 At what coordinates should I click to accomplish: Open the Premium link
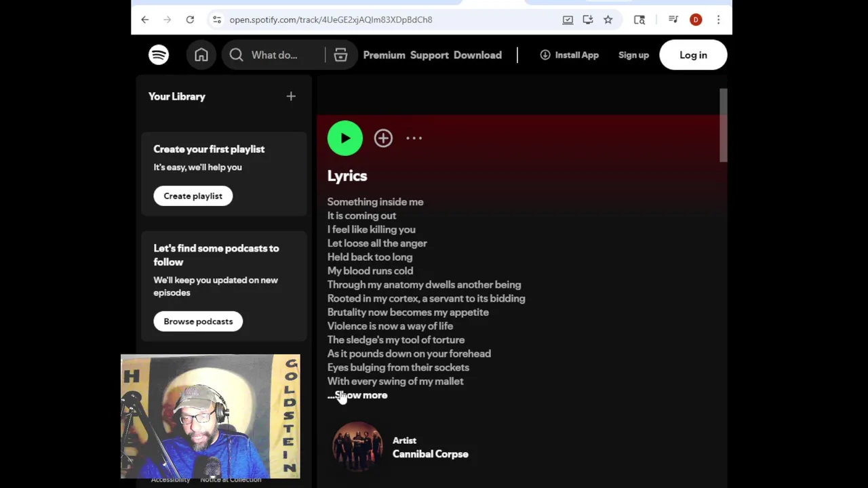click(x=384, y=55)
